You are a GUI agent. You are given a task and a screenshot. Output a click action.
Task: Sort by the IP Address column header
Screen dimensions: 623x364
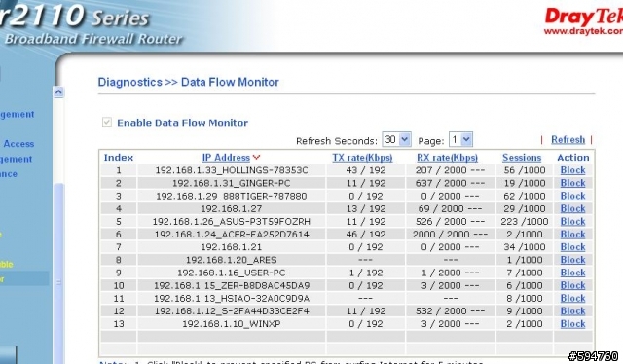pyautogui.click(x=226, y=158)
